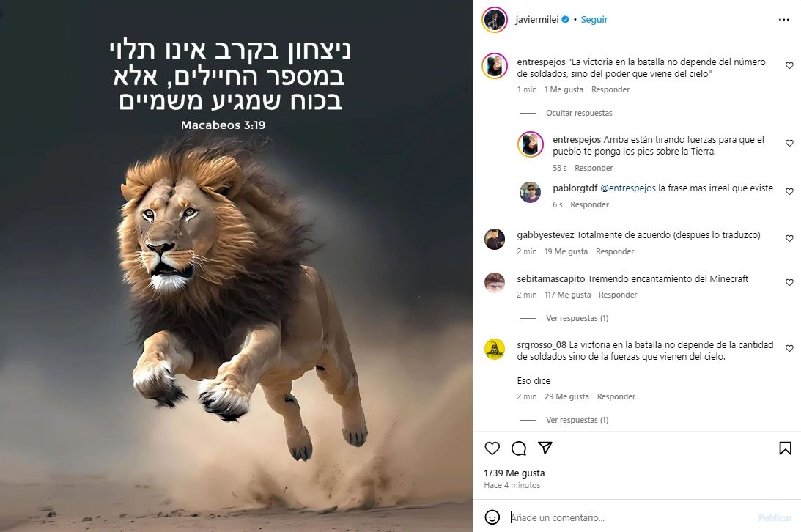The width and height of the screenshot is (801, 532).
Task: Expand replies under sebitamascapito's comment
Action: pos(577,318)
